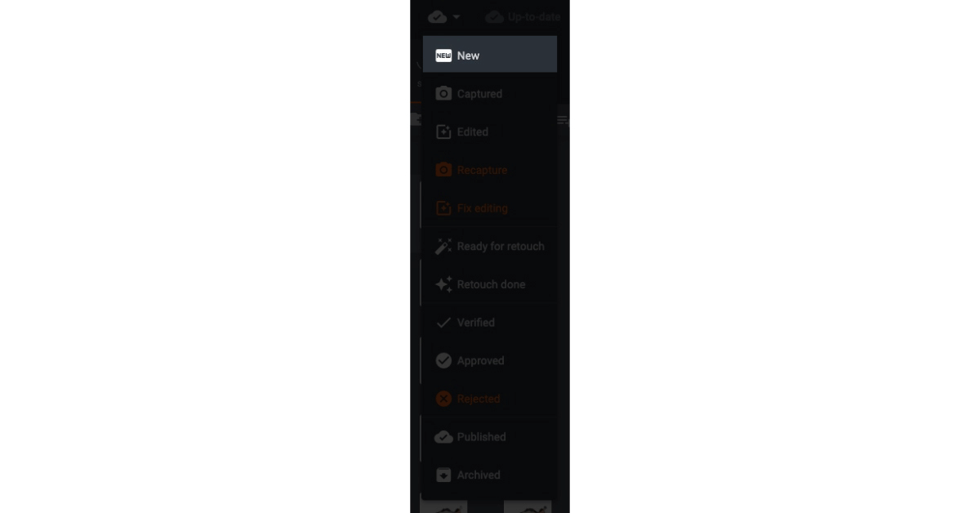This screenshot has width=980, height=513.
Task: Click the Verified checkmark icon
Action: click(443, 323)
